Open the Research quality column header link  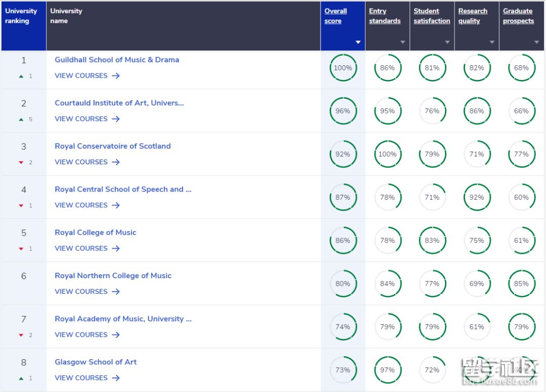[x=473, y=16]
